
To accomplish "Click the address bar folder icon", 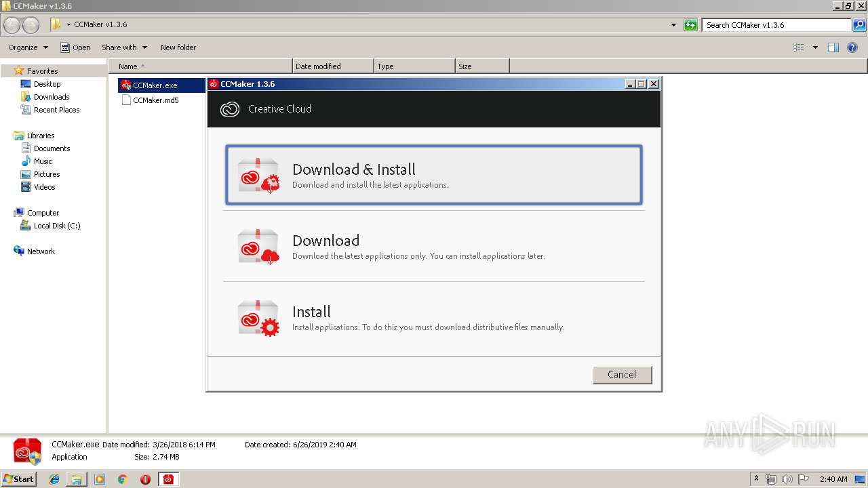I will [56, 25].
